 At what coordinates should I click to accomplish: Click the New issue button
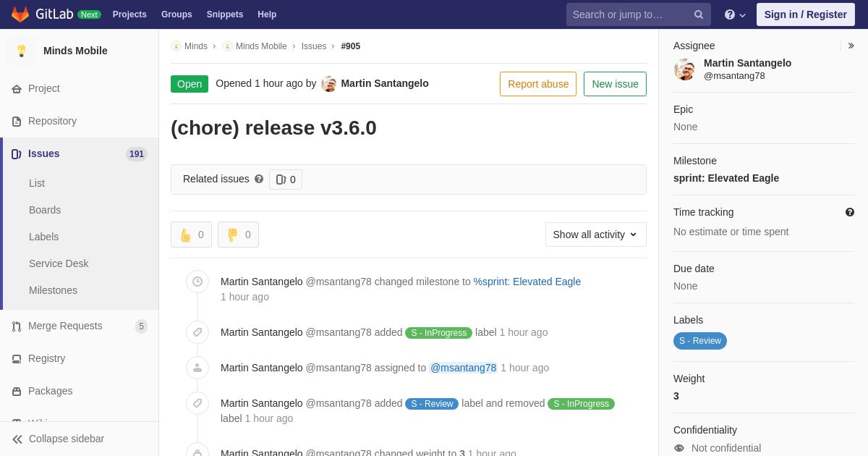615,84
